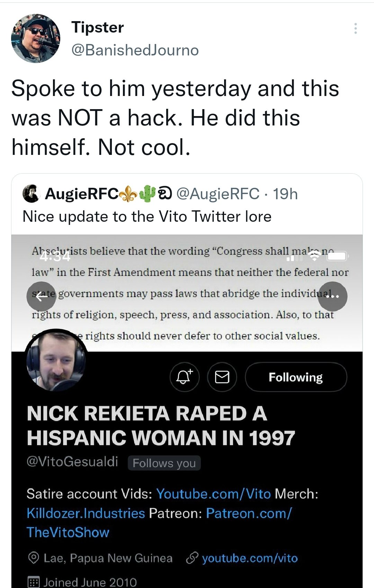Tap the calendar icon next to Joined date

(34, 582)
